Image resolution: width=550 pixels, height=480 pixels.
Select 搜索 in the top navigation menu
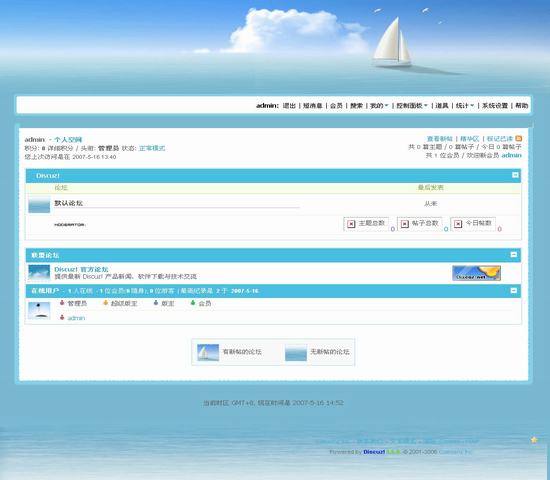click(356, 105)
